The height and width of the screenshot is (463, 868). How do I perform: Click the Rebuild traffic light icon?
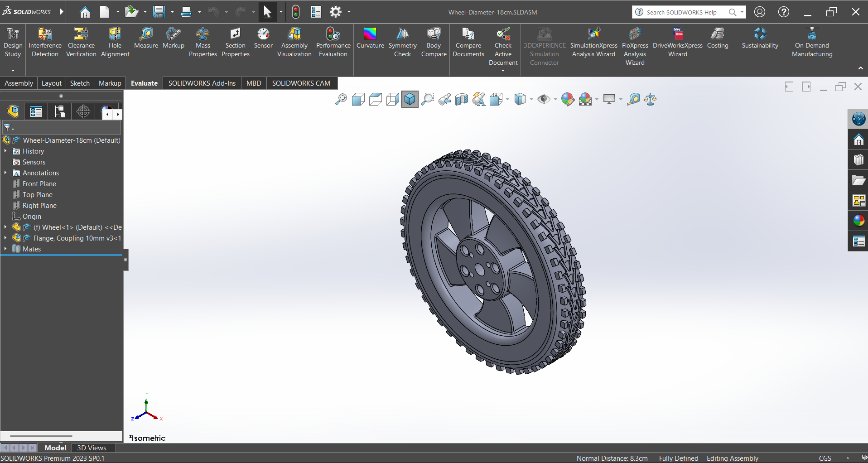tap(296, 12)
